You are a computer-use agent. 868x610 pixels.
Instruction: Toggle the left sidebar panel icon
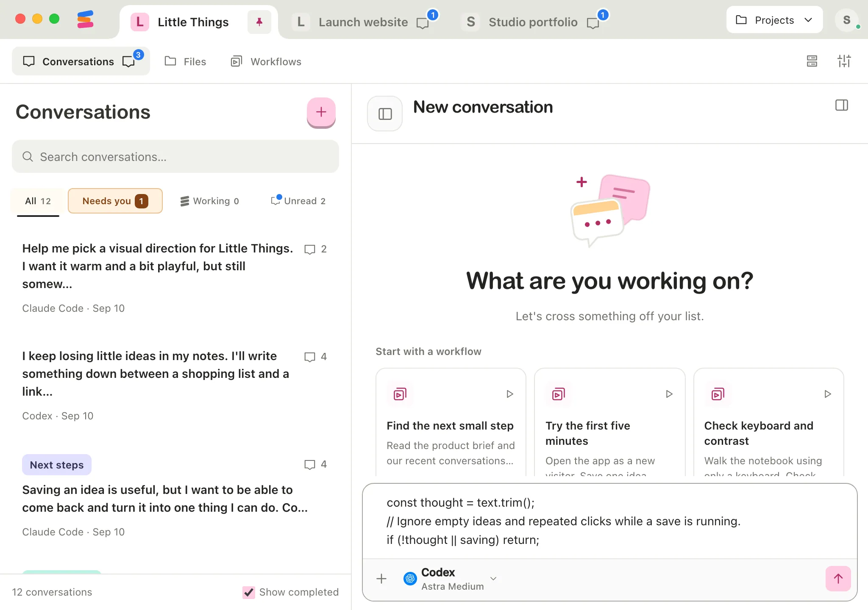tap(385, 114)
